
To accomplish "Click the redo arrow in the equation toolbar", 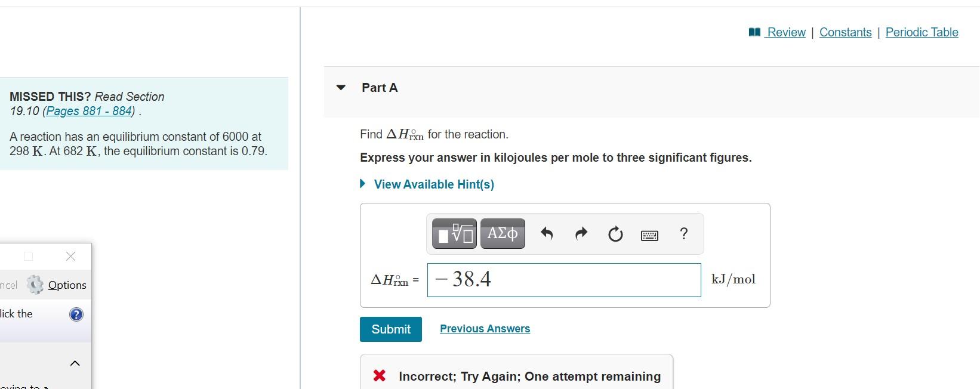I will pos(581,234).
